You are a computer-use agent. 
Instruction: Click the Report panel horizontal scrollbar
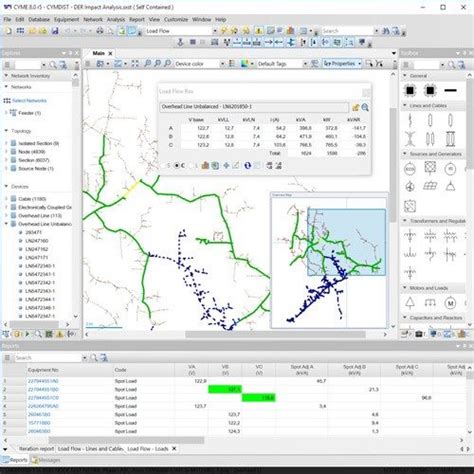point(126,440)
